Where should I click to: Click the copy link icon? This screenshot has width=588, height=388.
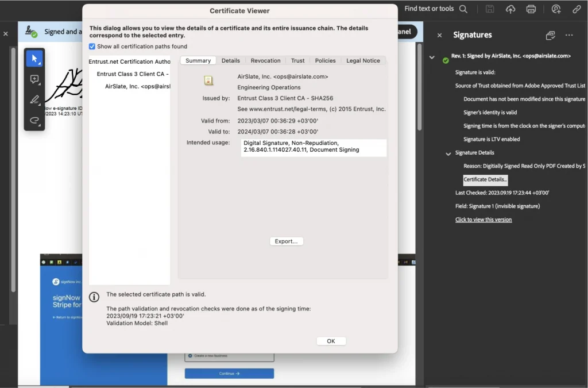tap(577, 9)
